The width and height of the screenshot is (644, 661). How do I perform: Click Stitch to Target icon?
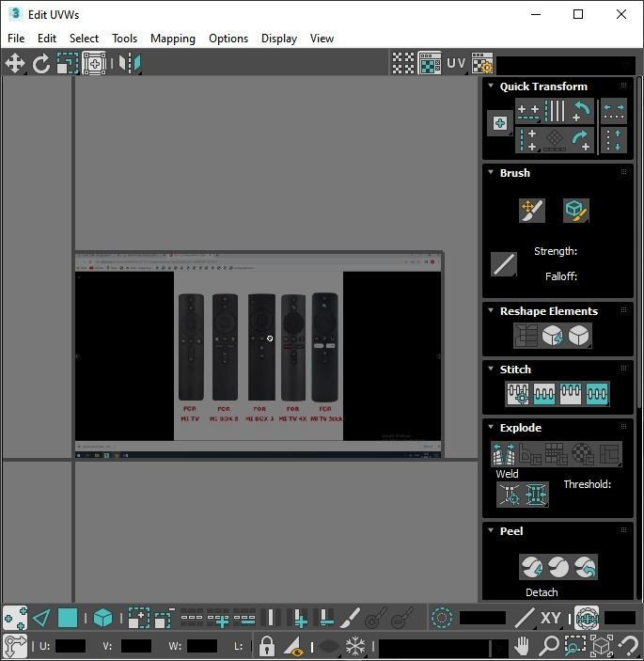(x=518, y=394)
